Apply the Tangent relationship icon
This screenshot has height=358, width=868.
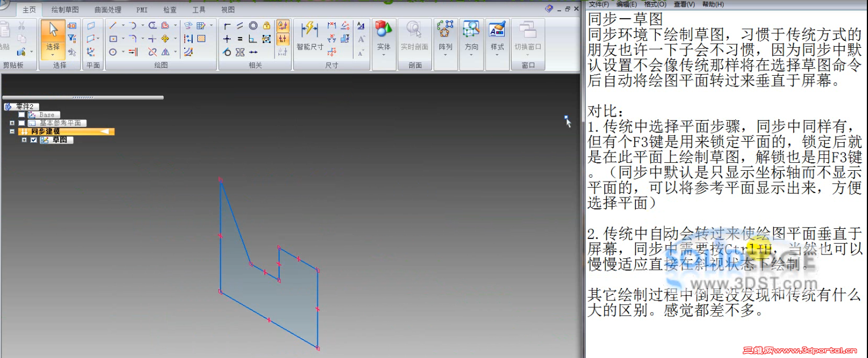pyautogui.click(x=227, y=52)
